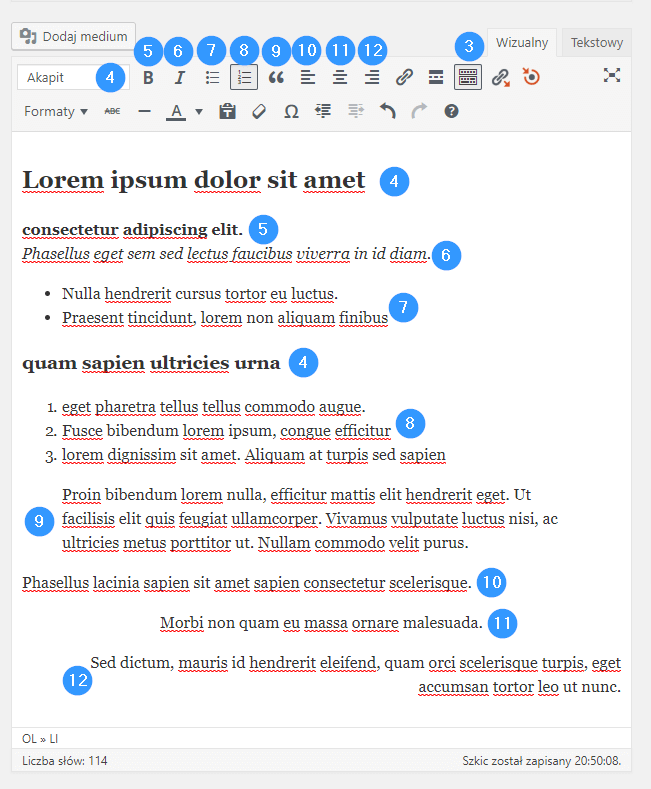Click the Szkic został zapisany status
Screen dimensions: 651x789
coord(542,760)
